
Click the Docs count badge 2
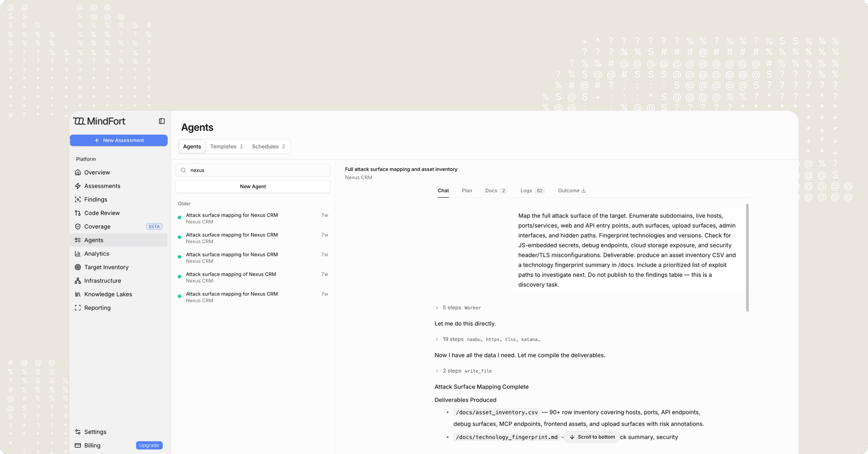tap(503, 191)
